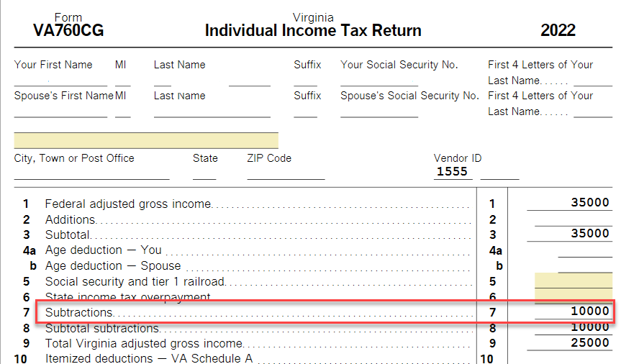
Task: Click the your Suffix field in first row
Action: point(305,80)
